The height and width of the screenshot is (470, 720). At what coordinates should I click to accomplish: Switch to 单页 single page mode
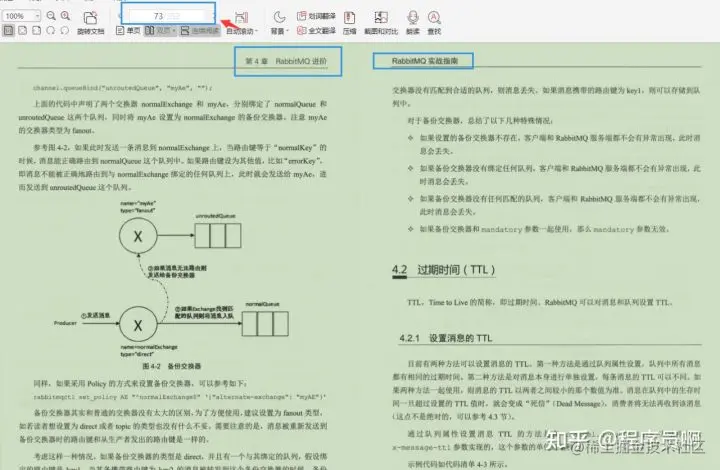pos(128,31)
